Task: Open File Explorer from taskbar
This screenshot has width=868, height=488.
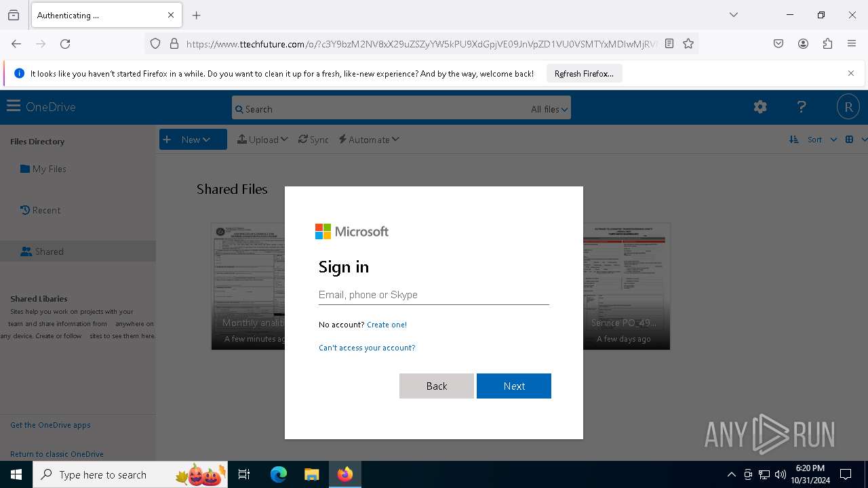Action: click(x=311, y=474)
